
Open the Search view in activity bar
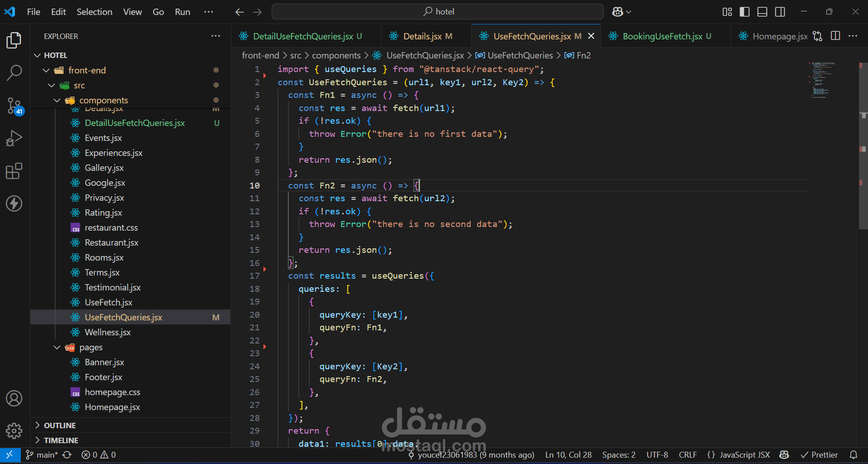coord(14,72)
